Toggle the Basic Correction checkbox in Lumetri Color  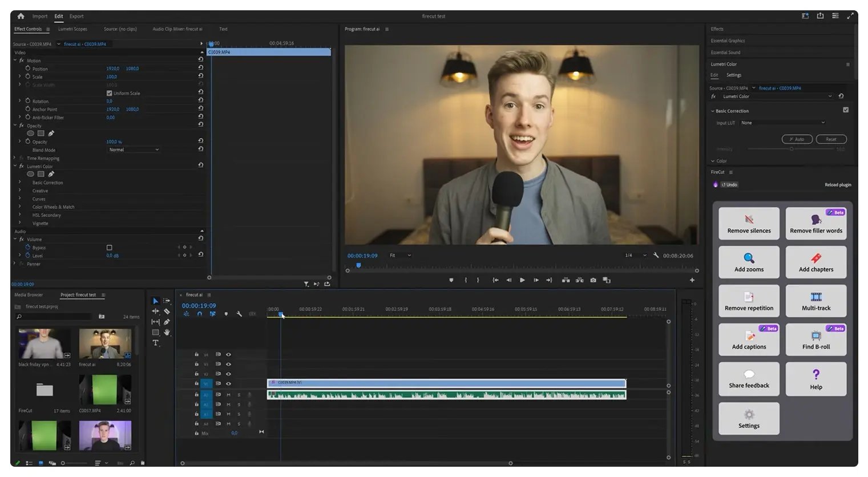tap(846, 110)
